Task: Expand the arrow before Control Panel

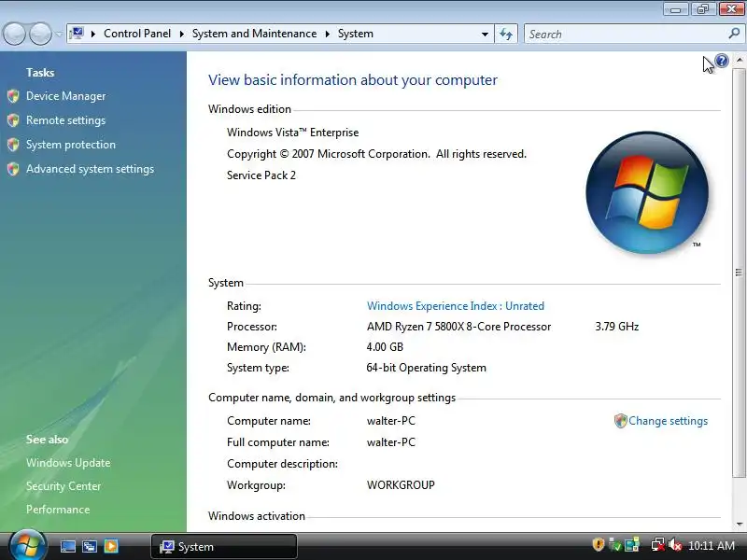Action: click(x=93, y=34)
